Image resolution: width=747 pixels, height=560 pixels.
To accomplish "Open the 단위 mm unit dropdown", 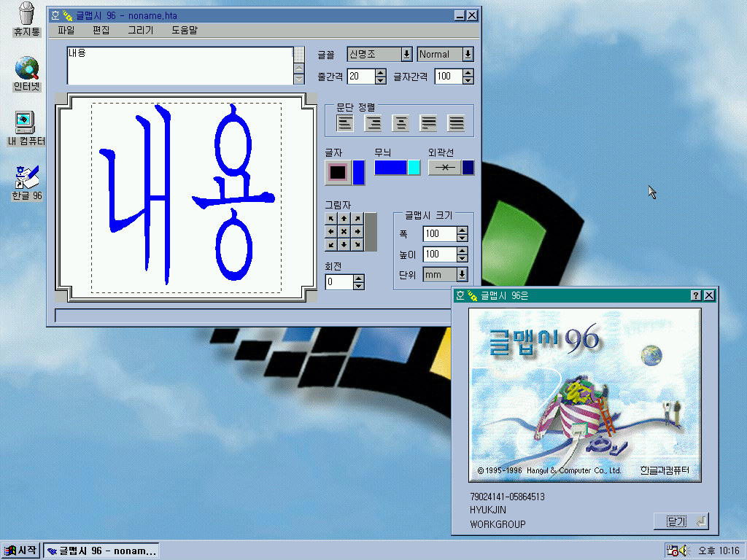I will [462, 275].
